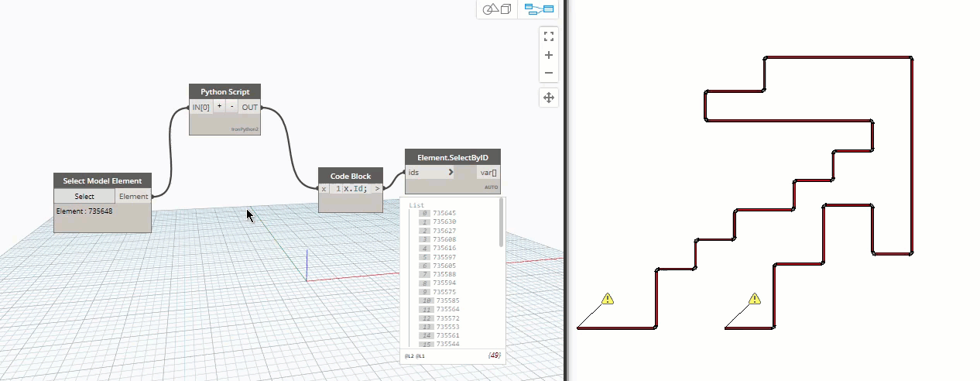Switch to graph view navigation mode
The width and height of the screenshot is (980, 381).
click(539, 9)
